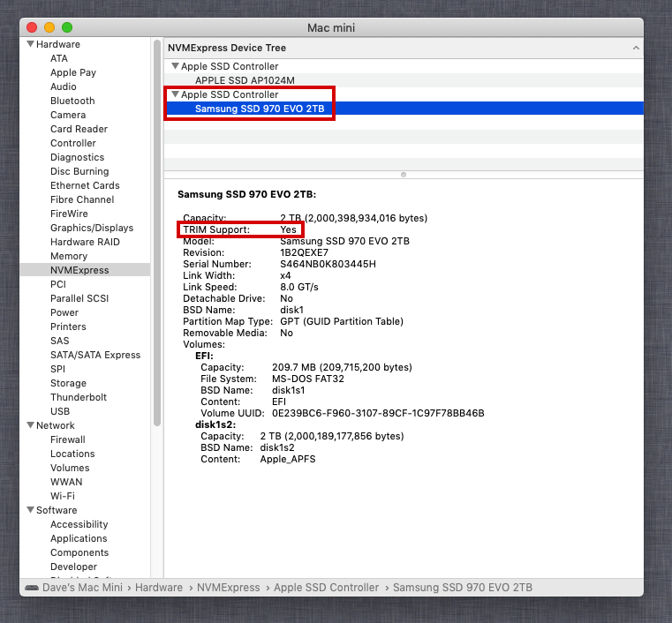Image resolution: width=672 pixels, height=623 pixels.
Task: Click the green zoom window button
Action: 67,27
